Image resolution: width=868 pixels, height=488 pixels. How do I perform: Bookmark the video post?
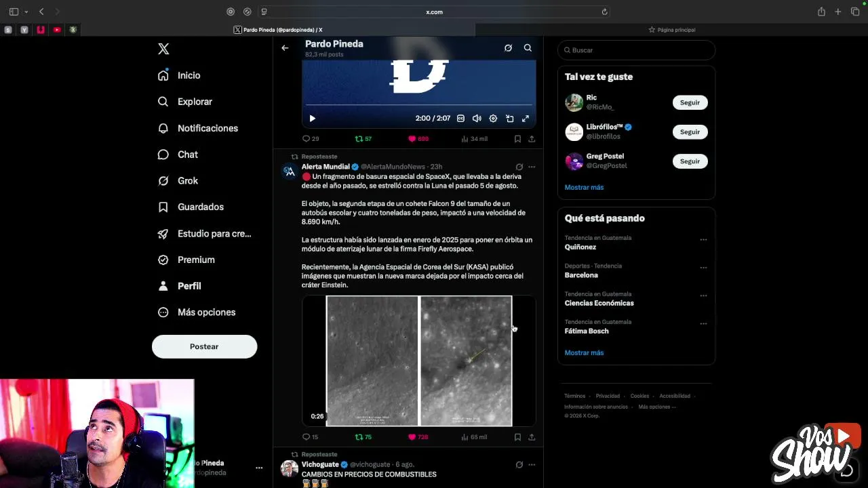(517, 139)
